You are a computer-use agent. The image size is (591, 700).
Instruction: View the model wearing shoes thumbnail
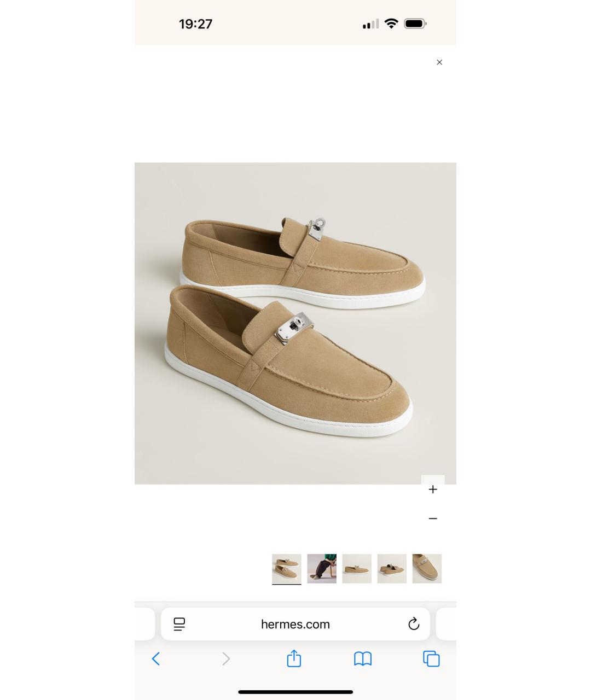[322, 569]
